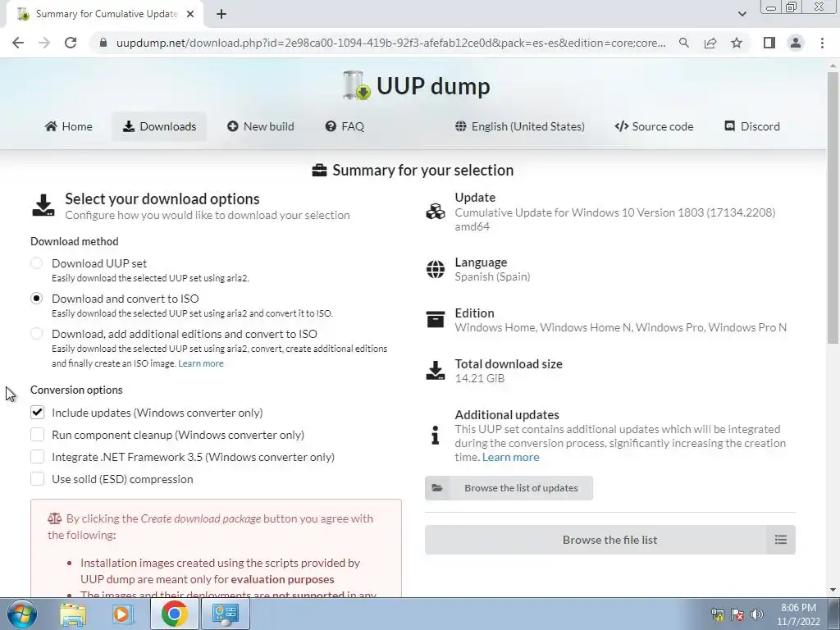The height and width of the screenshot is (630, 840).
Task: Enable Run component cleanup checkbox
Action: [x=37, y=435]
